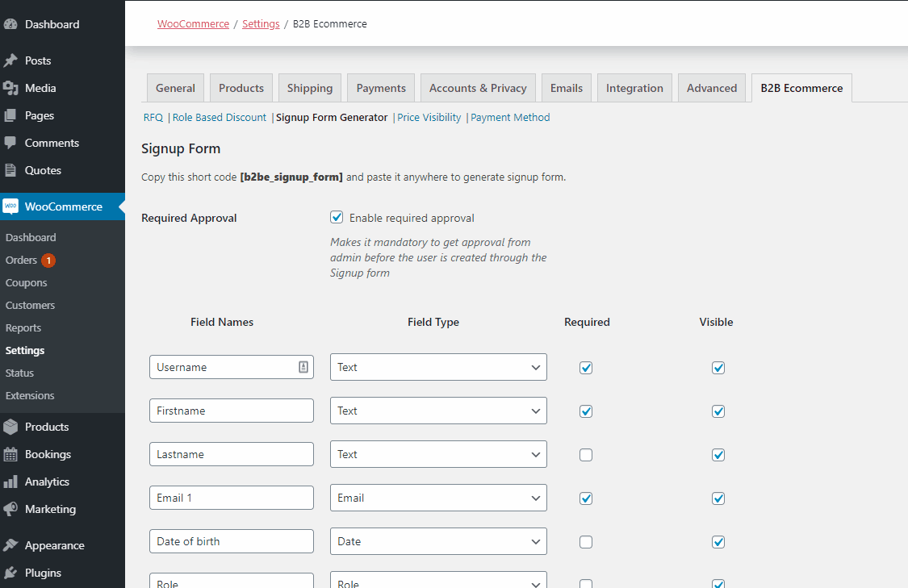Uncheck Required for Username field
The width and height of the screenshot is (908, 588).
coord(586,368)
